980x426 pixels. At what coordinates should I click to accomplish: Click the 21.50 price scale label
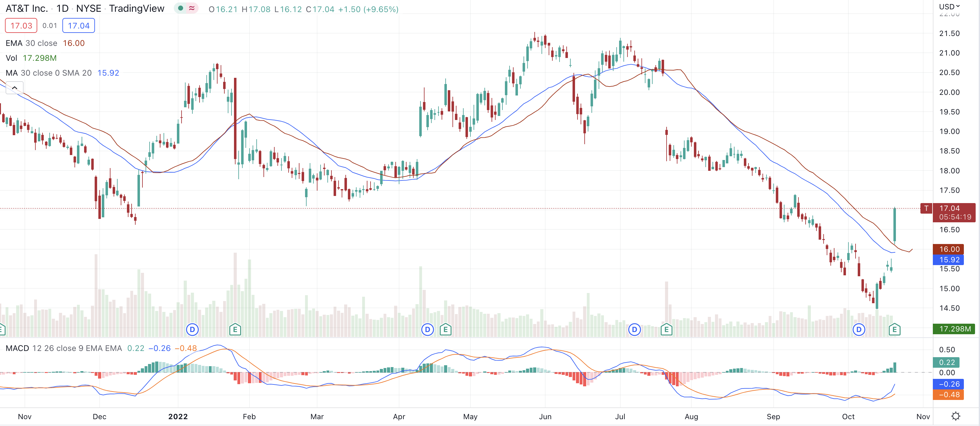coord(949,33)
